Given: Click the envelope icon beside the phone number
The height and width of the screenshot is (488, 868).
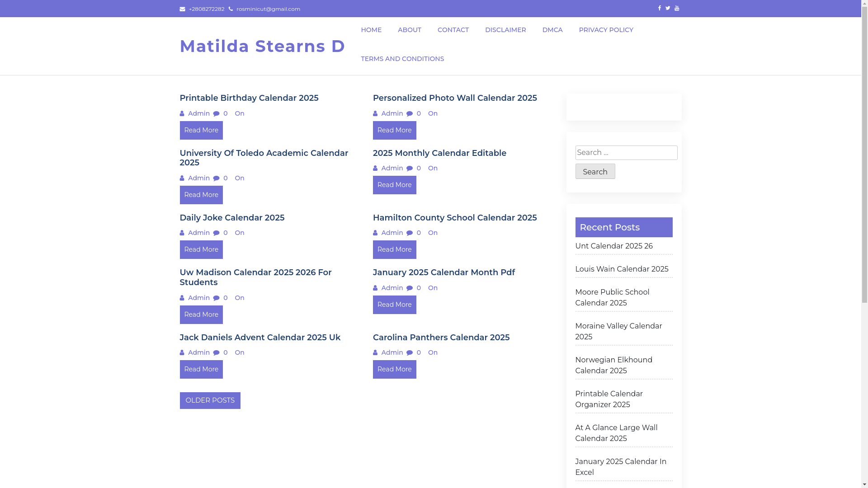Looking at the screenshot, I should pyautogui.click(x=182, y=9).
